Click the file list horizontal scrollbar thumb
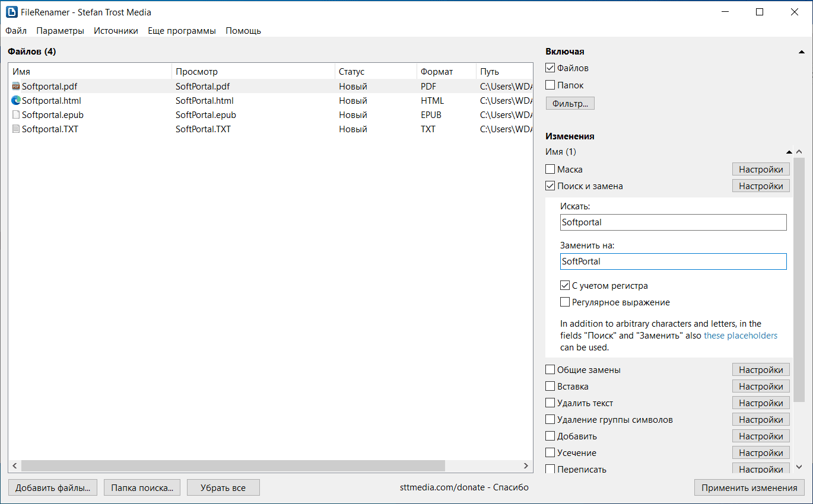Screen dimensions: 813x504 click(233, 465)
